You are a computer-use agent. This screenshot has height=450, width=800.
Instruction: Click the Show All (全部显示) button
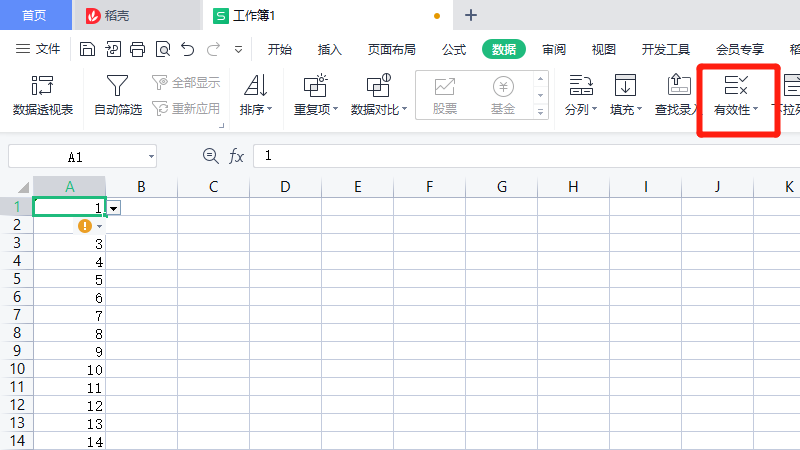click(x=186, y=83)
